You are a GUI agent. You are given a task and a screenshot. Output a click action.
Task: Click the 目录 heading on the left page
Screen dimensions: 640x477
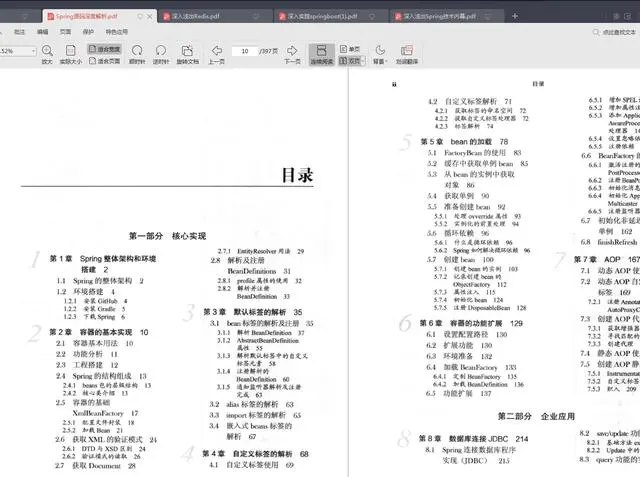click(297, 175)
